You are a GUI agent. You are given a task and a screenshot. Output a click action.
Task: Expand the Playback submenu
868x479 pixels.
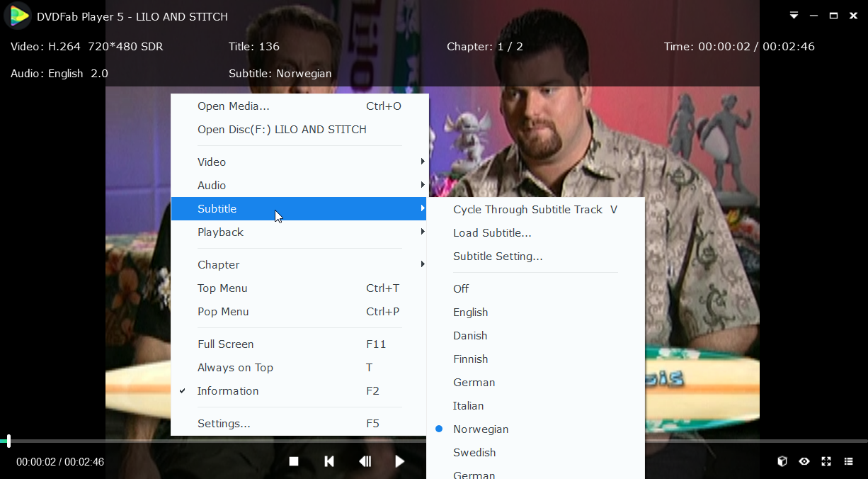300,232
